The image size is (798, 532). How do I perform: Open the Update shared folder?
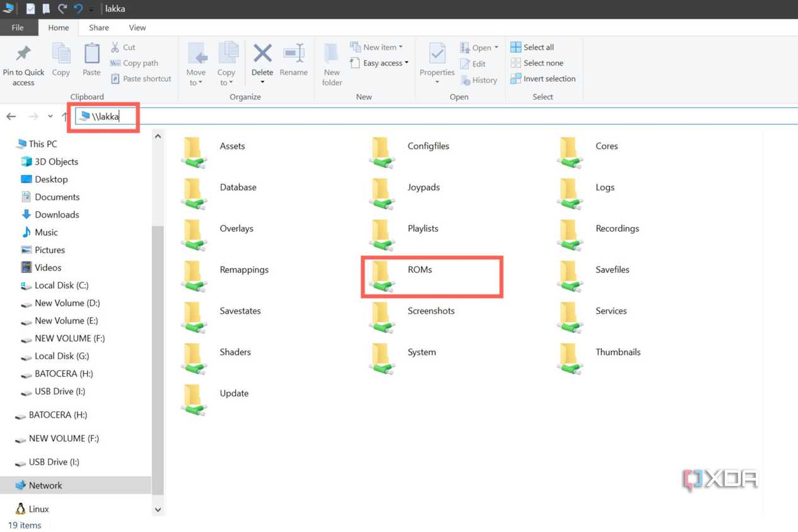tap(214, 400)
